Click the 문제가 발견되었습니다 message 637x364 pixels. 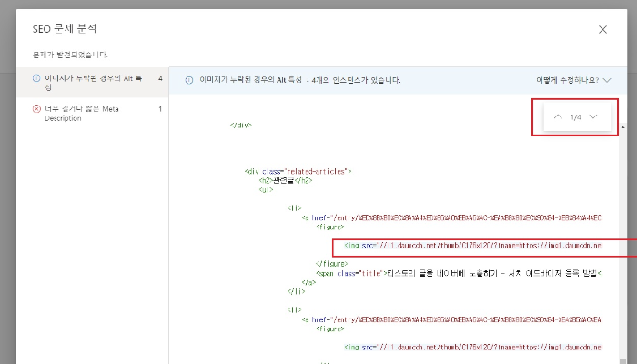(70, 55)
